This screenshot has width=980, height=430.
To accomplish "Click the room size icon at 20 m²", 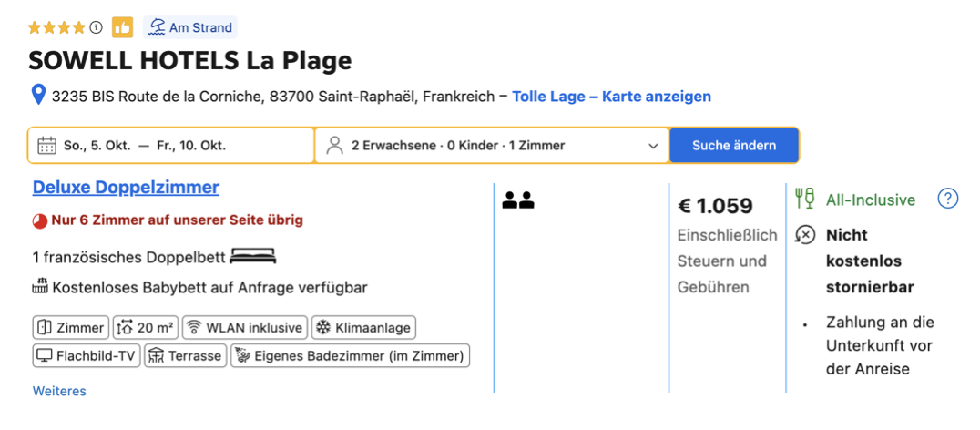I will pyautogui.click(x=125, y=327).
